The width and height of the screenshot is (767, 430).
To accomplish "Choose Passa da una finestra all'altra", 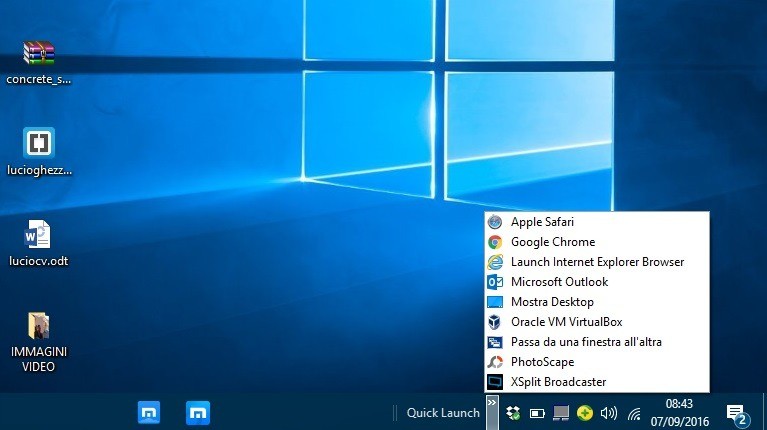I will [x=585, y=342].
